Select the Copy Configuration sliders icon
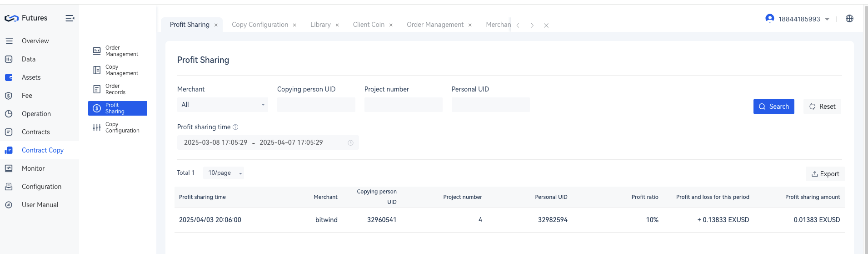Screen dimensions: 868x254 pyautogui.click(x=97, y=127)
